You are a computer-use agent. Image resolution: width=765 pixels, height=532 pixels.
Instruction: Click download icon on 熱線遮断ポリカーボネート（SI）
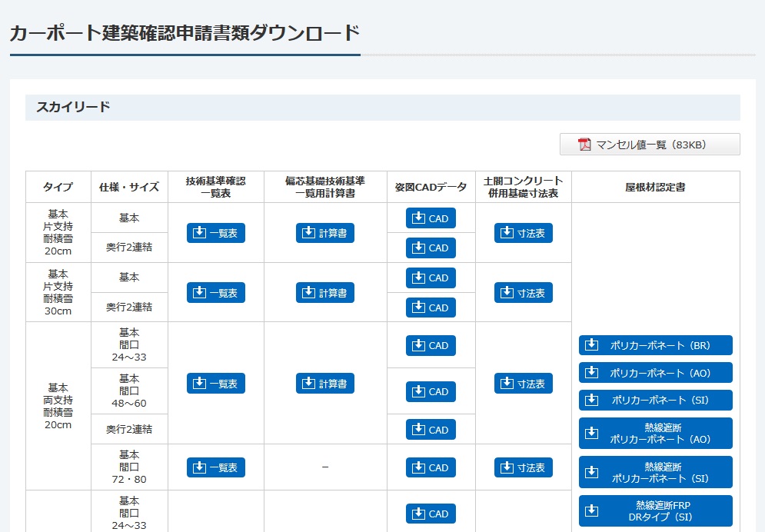[x=591, y=471]
